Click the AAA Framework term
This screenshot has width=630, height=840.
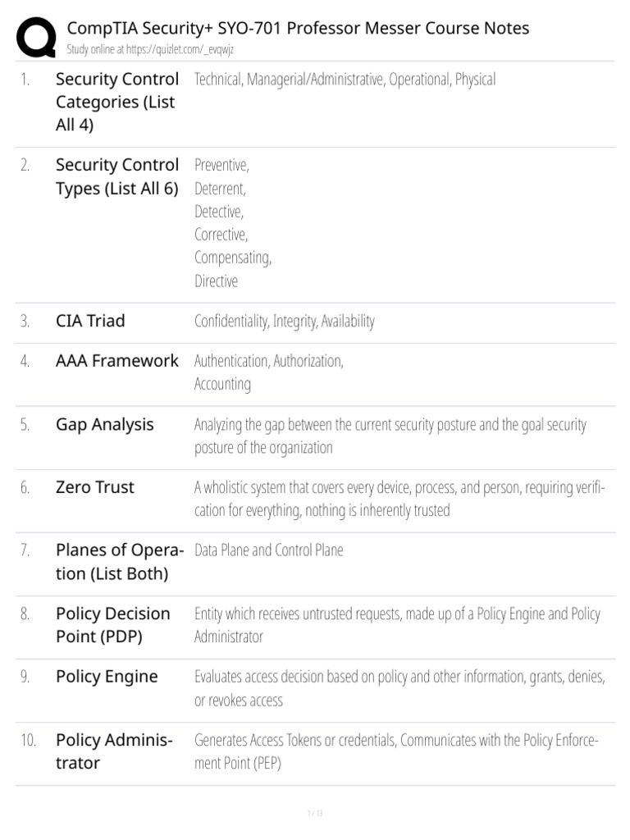[116, 361]
